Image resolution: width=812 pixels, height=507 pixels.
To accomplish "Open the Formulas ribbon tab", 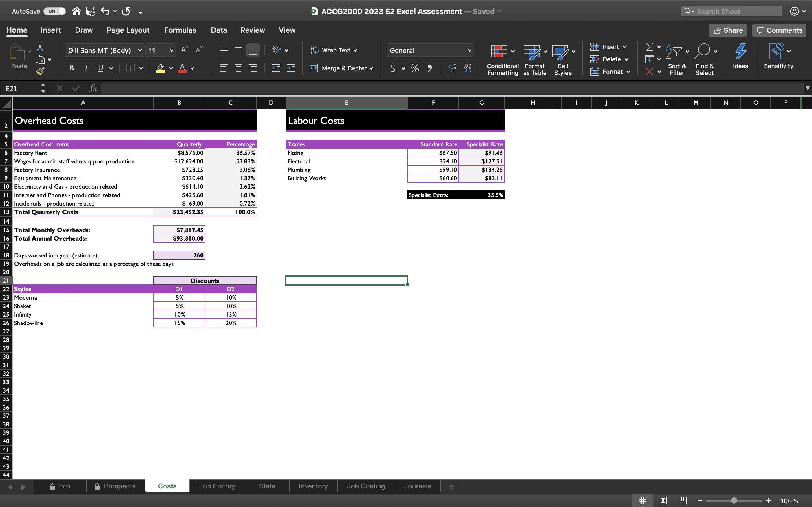I will tap(180, 30).
